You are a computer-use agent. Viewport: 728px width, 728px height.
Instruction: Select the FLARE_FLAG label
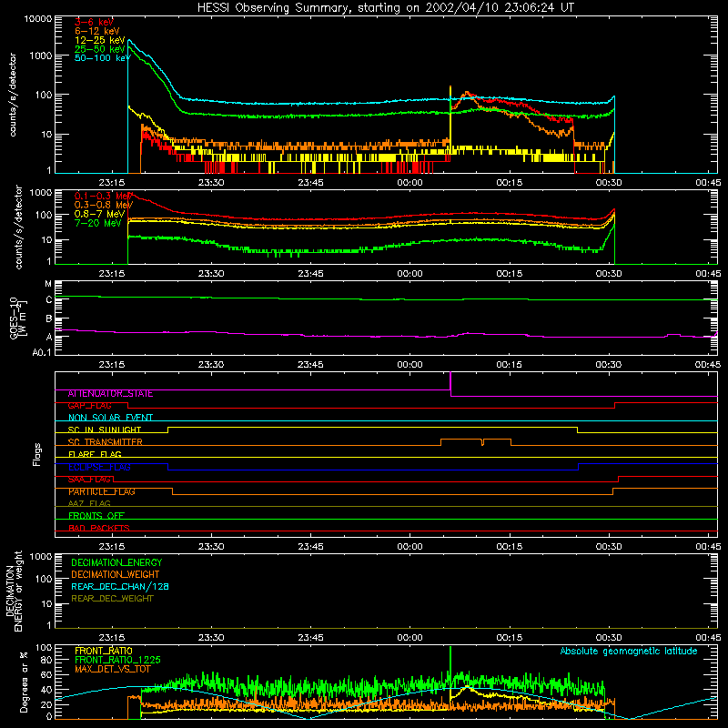coord(95,454)
